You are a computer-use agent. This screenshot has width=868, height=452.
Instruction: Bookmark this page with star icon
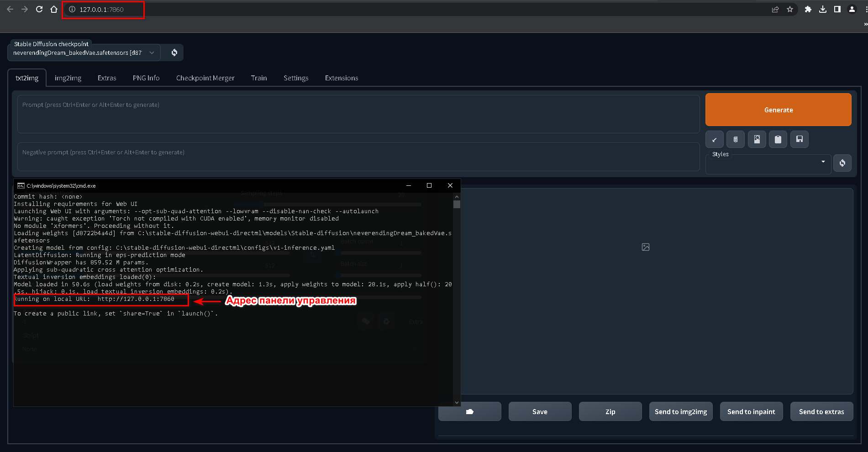790,9
